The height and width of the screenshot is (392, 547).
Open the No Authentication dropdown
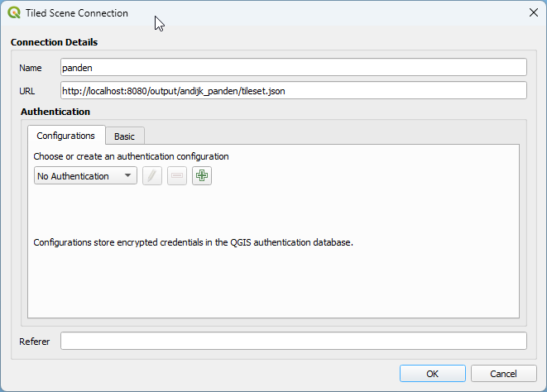[85, 176]
